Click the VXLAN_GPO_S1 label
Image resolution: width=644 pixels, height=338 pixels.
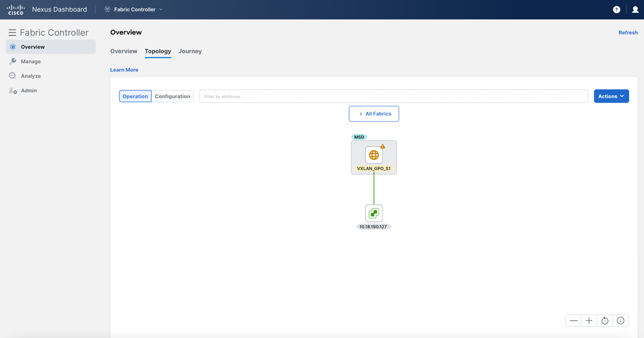click(374, 169)
